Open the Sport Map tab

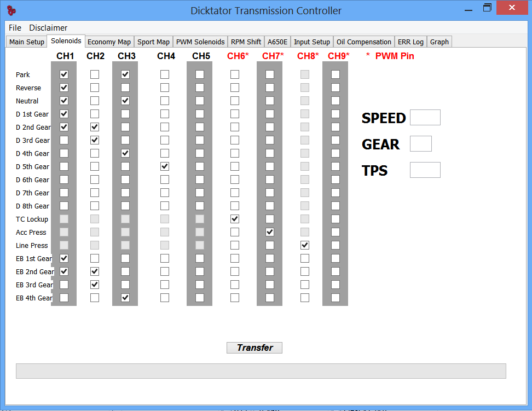tap(153, 42)
